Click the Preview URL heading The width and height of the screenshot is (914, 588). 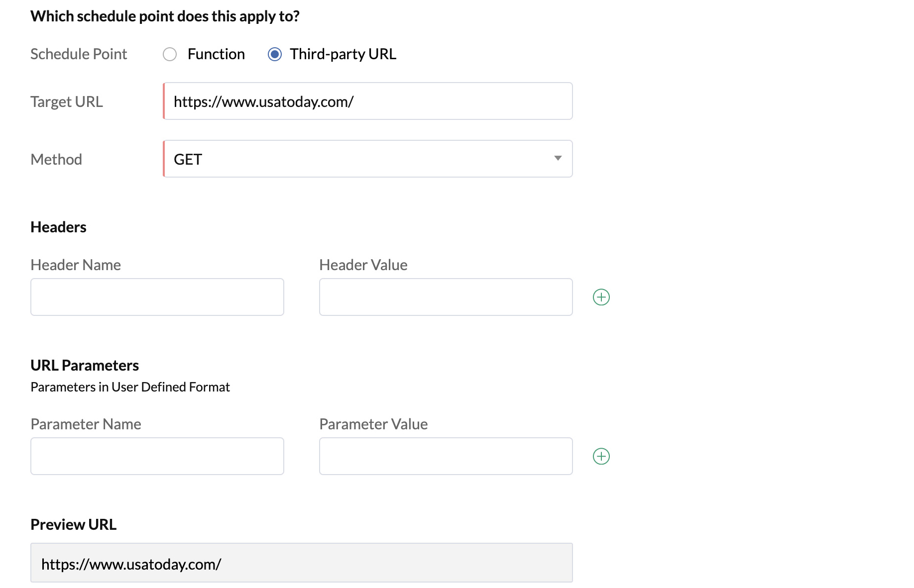point(73,525)
